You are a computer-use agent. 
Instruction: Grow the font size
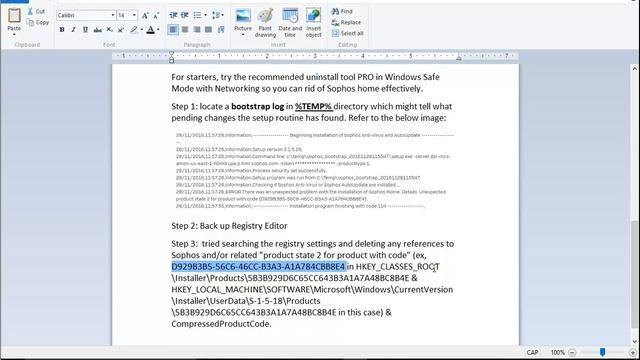[x=145, y=16]
